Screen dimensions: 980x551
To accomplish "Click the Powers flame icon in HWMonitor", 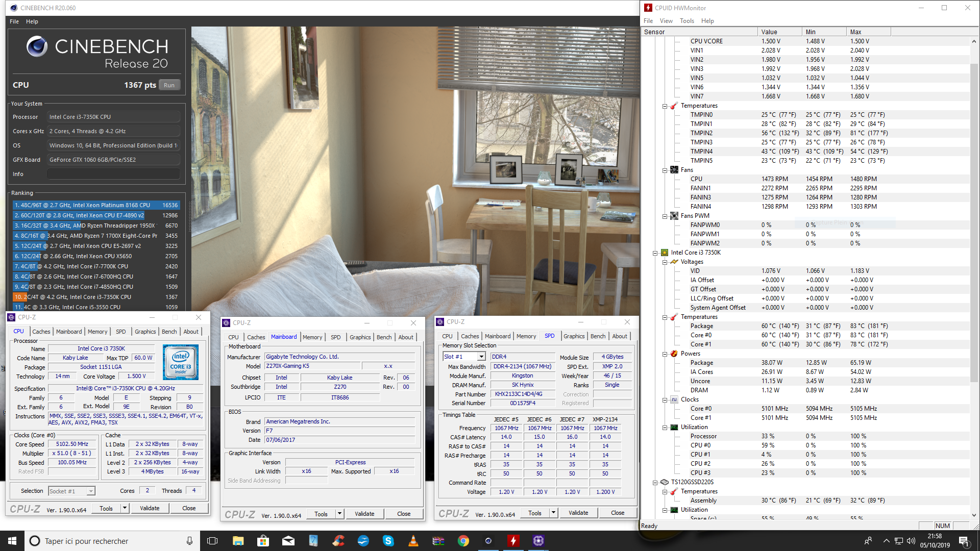I will [x=674, y=354].
